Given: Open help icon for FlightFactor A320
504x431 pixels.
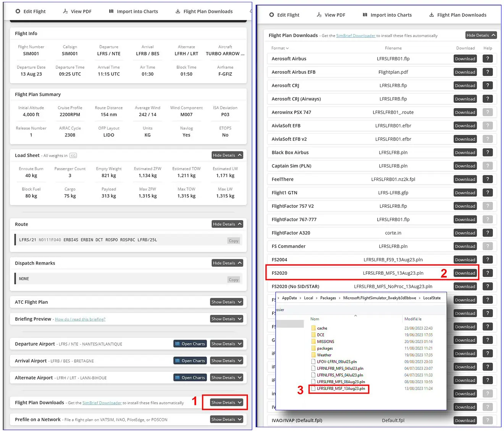Looking at the screenshot, I should (x=488, y=233).
